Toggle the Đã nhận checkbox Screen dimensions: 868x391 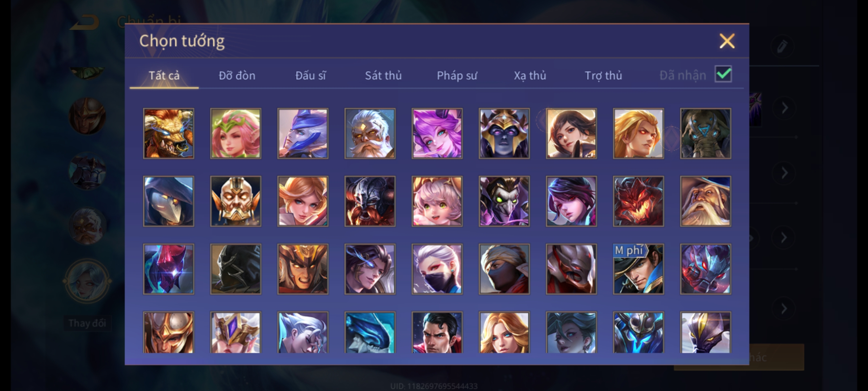tap(723, 74)
